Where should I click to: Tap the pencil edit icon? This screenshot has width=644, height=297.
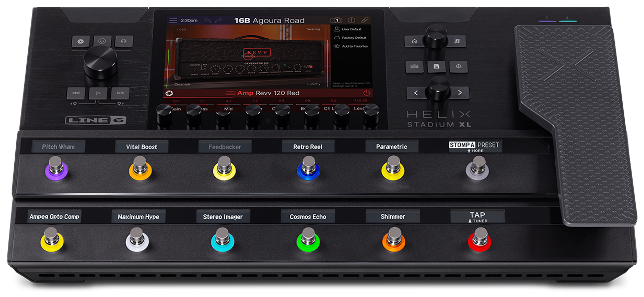(365, 20)
